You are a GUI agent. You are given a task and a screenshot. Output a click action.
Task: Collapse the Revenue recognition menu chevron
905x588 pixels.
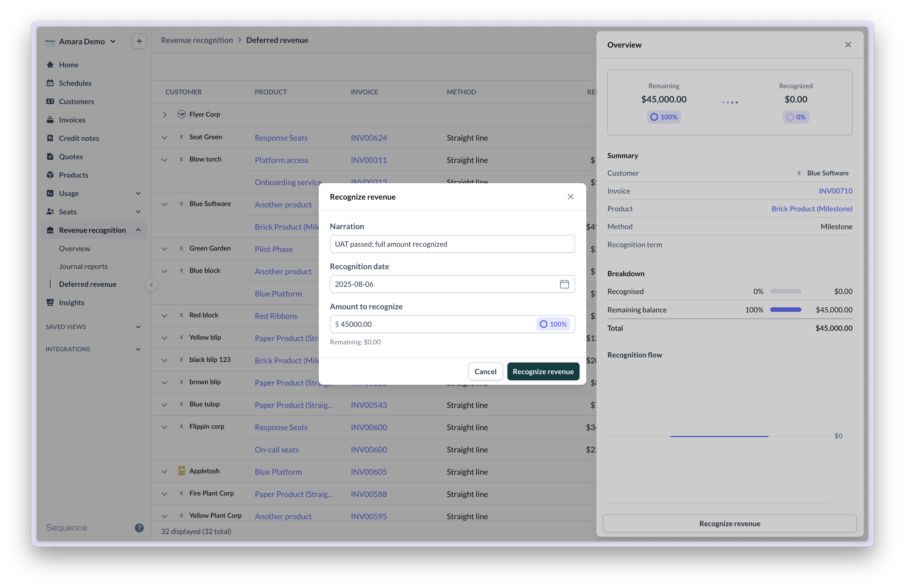pyautogui.click(x=138, y=230)
